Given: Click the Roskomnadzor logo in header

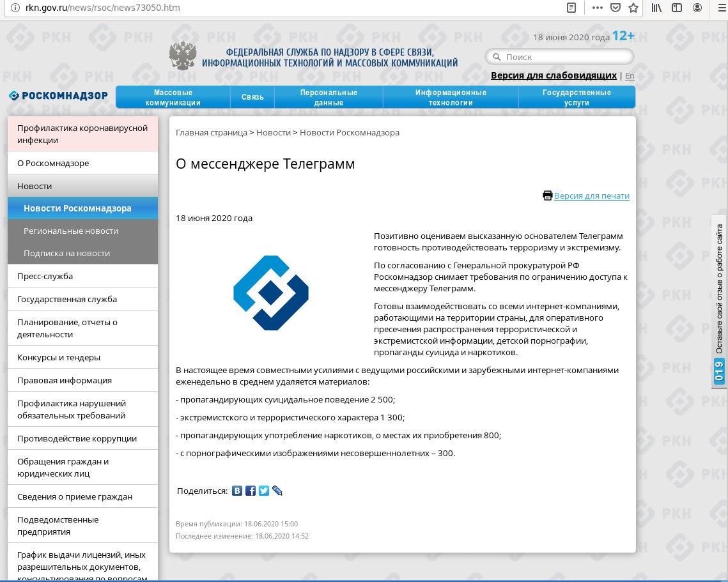Looking at the screenshot, I should [59, 96].
